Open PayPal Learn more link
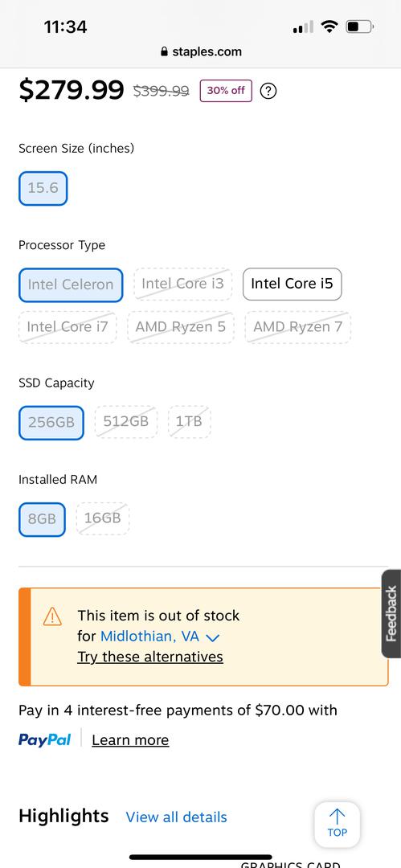The image size is (401, 868). [x=130, y=740]
